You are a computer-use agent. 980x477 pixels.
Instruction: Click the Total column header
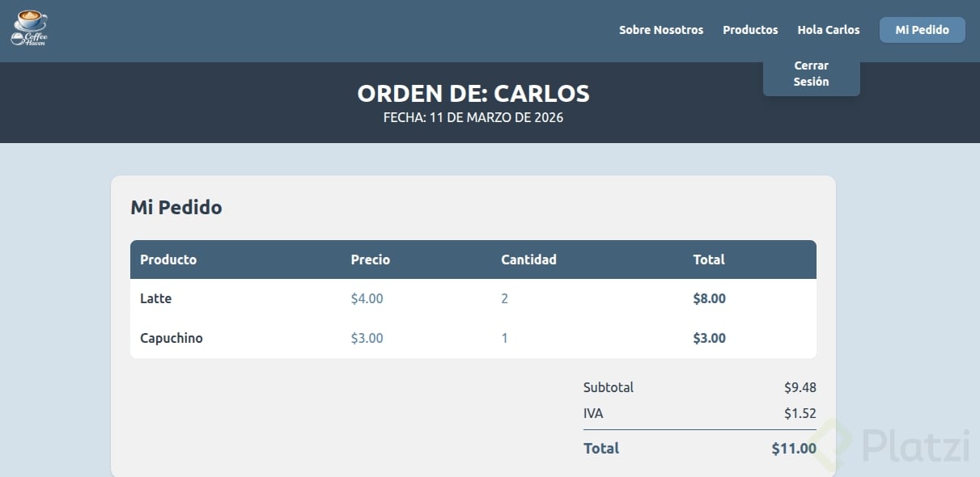[x=709, y=260]
